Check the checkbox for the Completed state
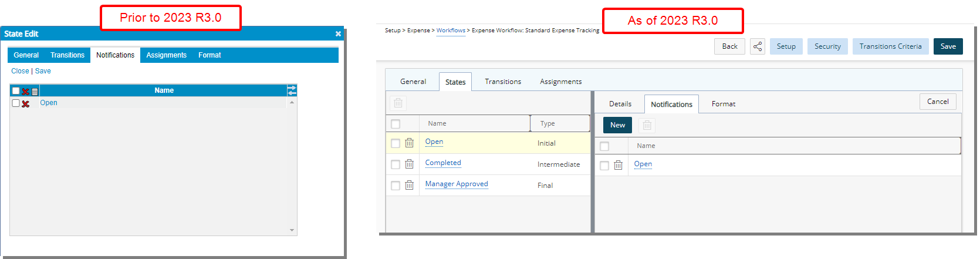 396,164
